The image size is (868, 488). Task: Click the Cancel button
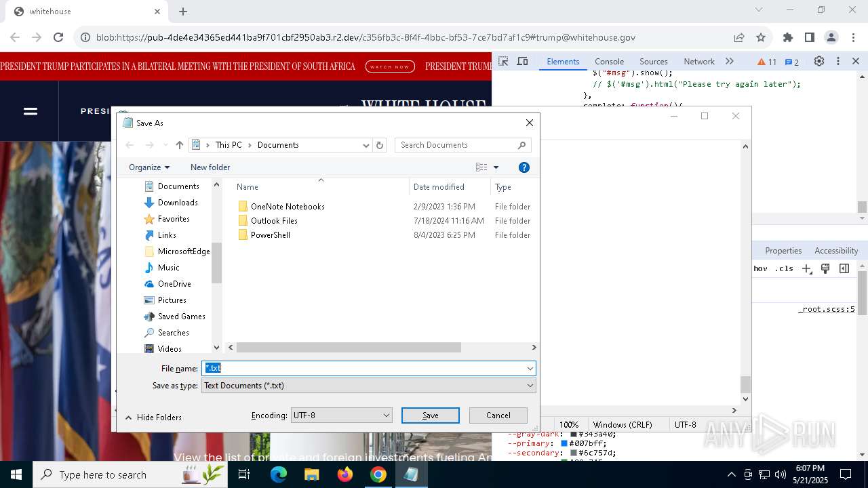click(498, 415)
